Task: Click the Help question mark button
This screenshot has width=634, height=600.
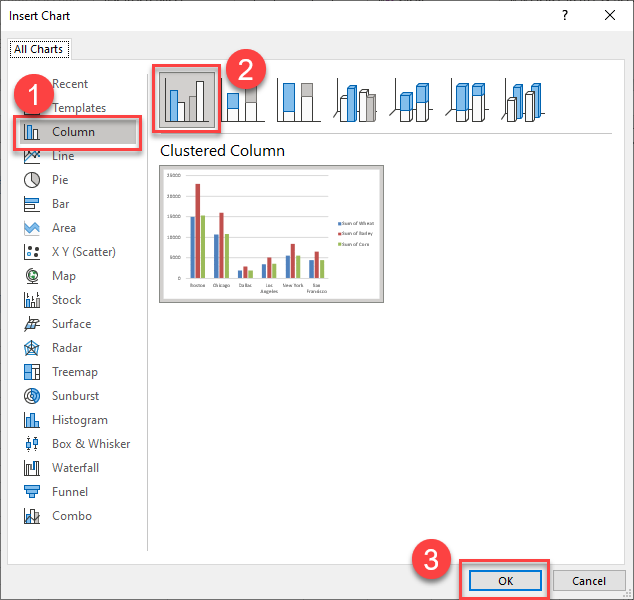Action: pos(564,16)
